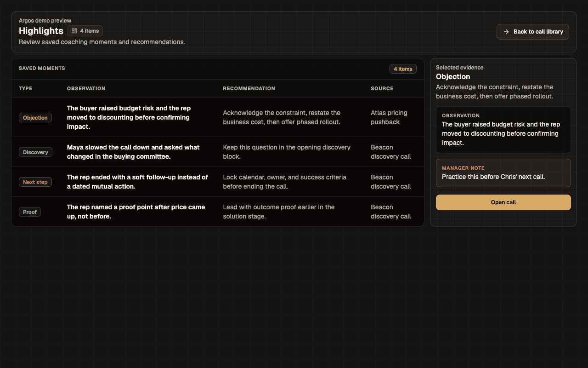Select the Maya slowed the call down row
Image resolution: width=588 pixels, height=368 pixels.
coord(218,152)
